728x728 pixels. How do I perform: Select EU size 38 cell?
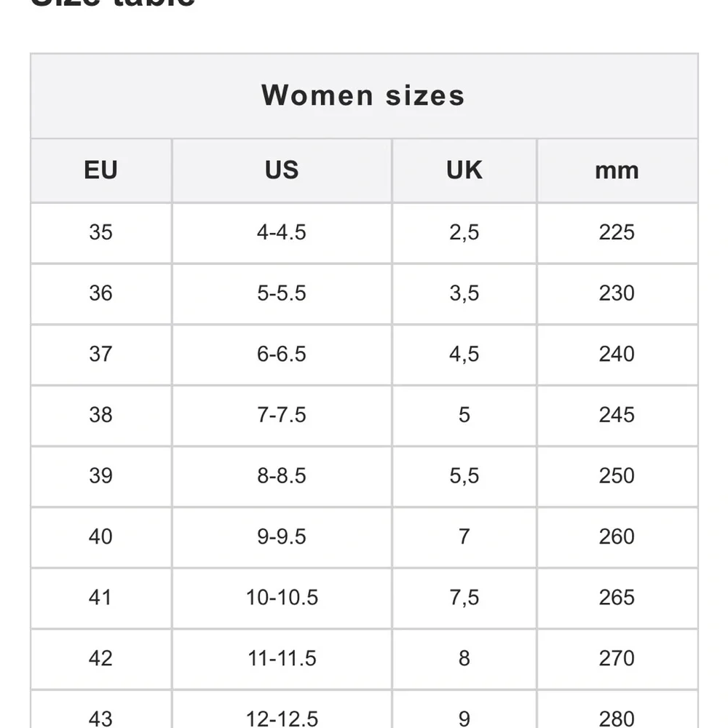(100, 415)
